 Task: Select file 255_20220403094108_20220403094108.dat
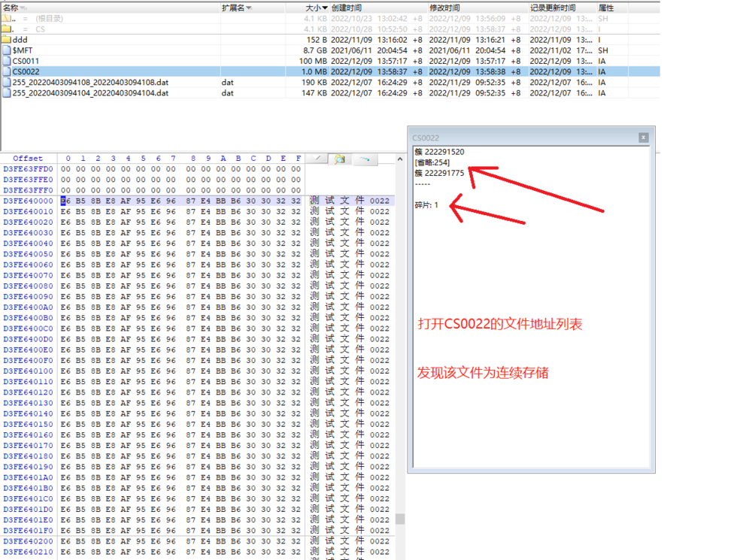[90, 83]
